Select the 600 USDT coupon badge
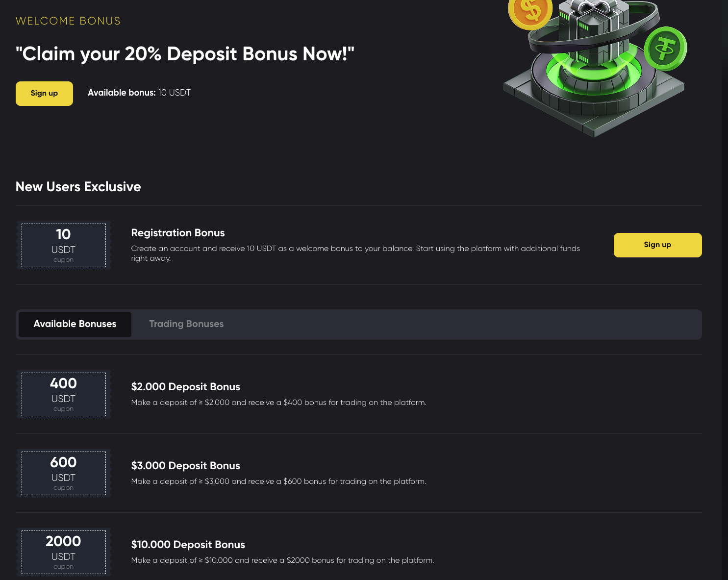This screenshot has height=580, width=728. click(64, 473)
